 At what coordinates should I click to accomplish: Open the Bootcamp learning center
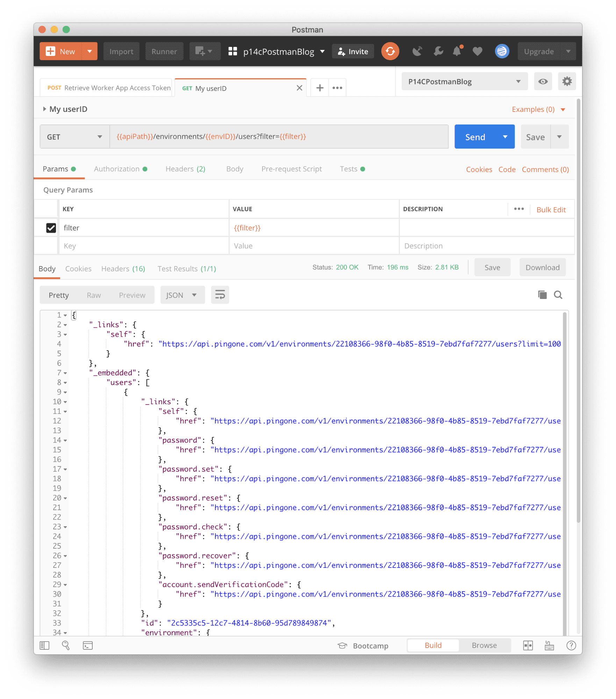point(363,645)
